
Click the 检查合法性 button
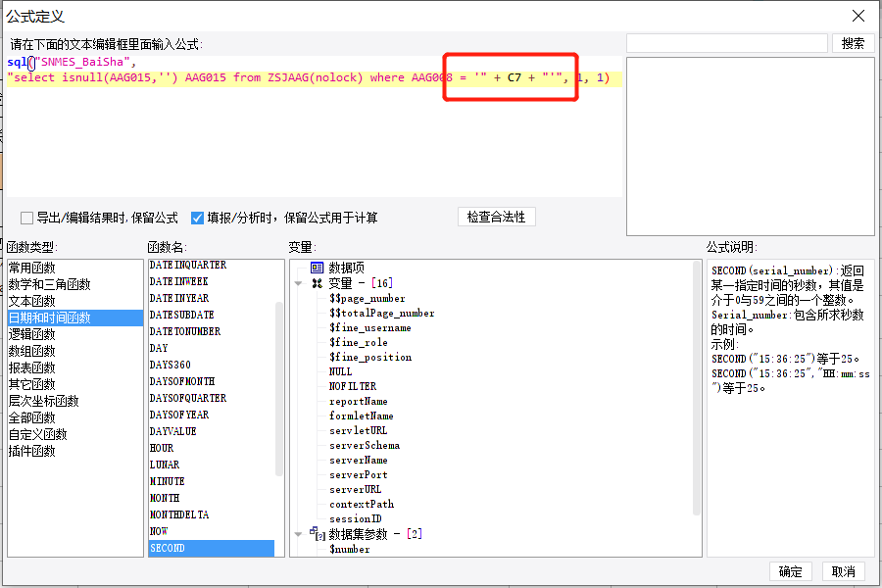coord(496,218)
